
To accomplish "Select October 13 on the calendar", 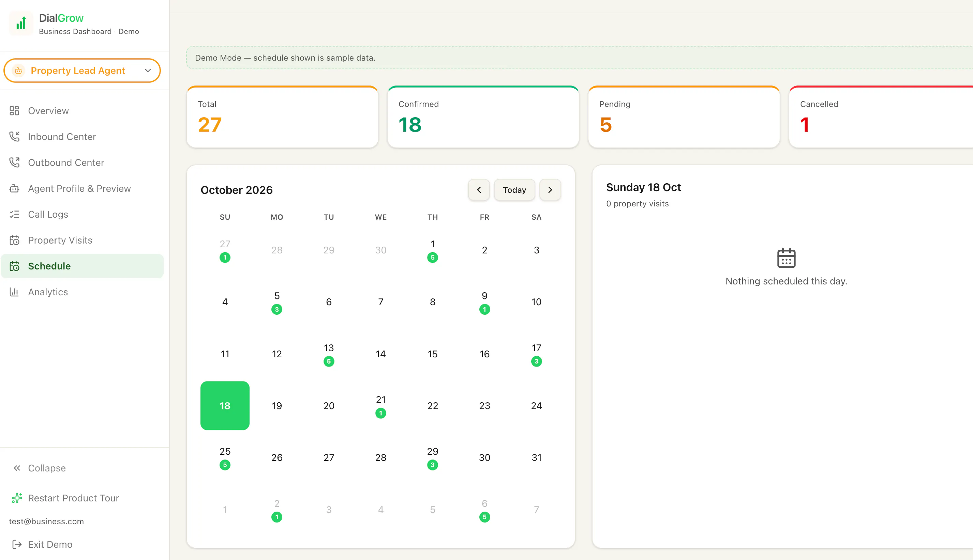I will [329, 354].
